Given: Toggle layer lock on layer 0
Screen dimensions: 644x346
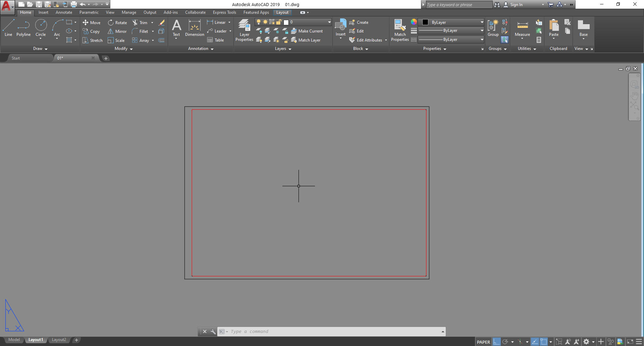Looking at the screenshot, I should click(x=279, y=22).
